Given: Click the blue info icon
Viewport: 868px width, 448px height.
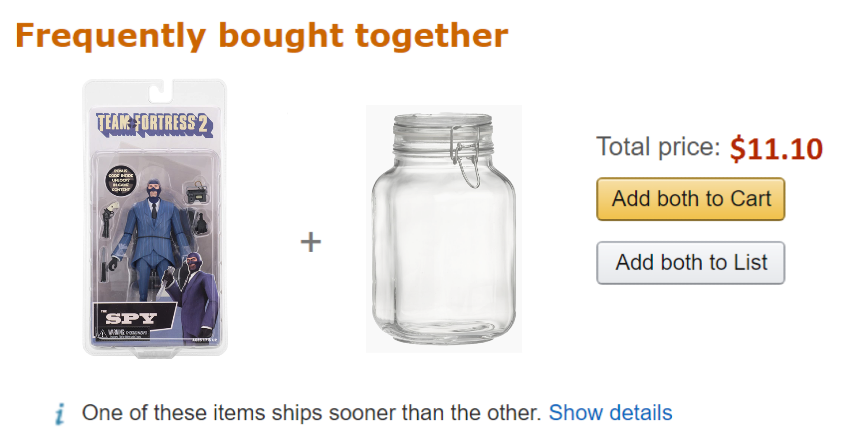Looking at the screenshot, I should [x=59, y=414].
